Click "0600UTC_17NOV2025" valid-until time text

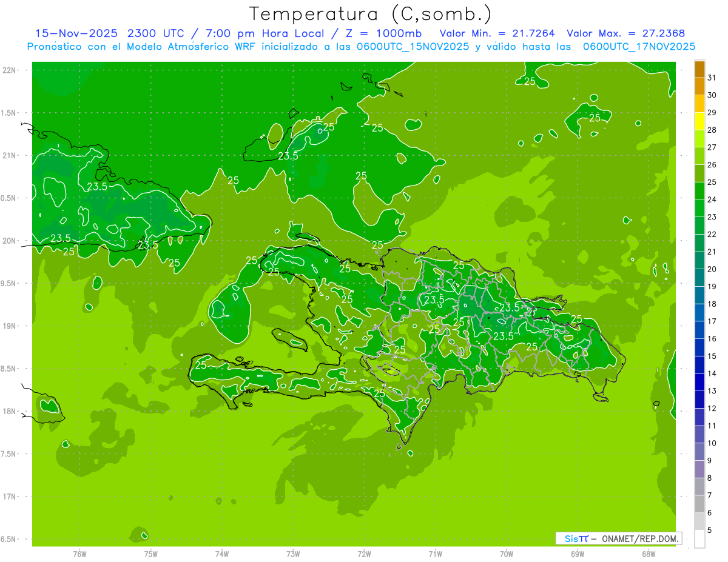[x=639, y=47]
